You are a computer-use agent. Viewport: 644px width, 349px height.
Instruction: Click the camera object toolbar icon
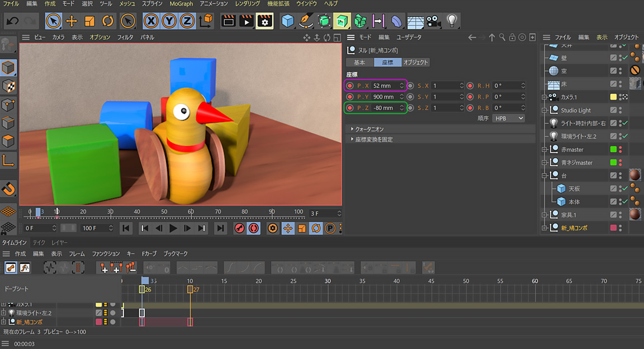433,21
